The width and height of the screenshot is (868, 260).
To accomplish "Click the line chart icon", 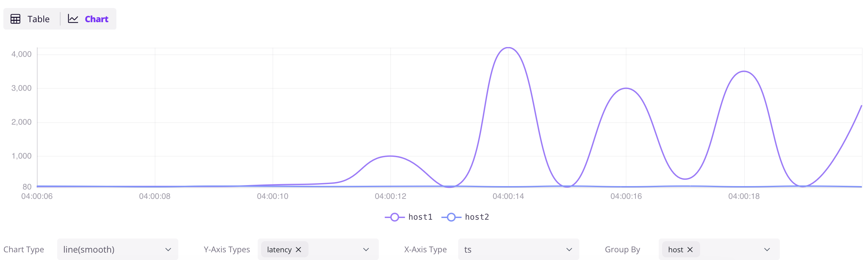I will pos(73,19).
